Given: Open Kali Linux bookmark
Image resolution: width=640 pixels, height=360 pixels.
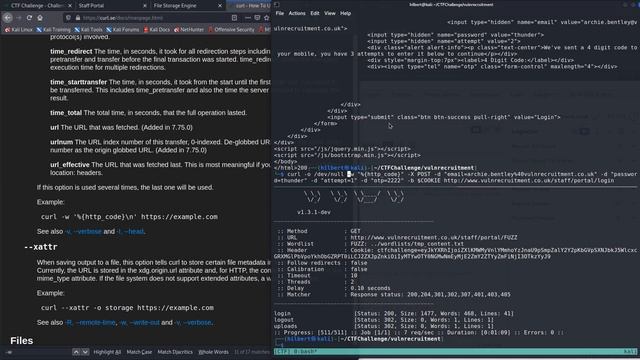Looking at the screenshot, I should (x=19, y=29).
